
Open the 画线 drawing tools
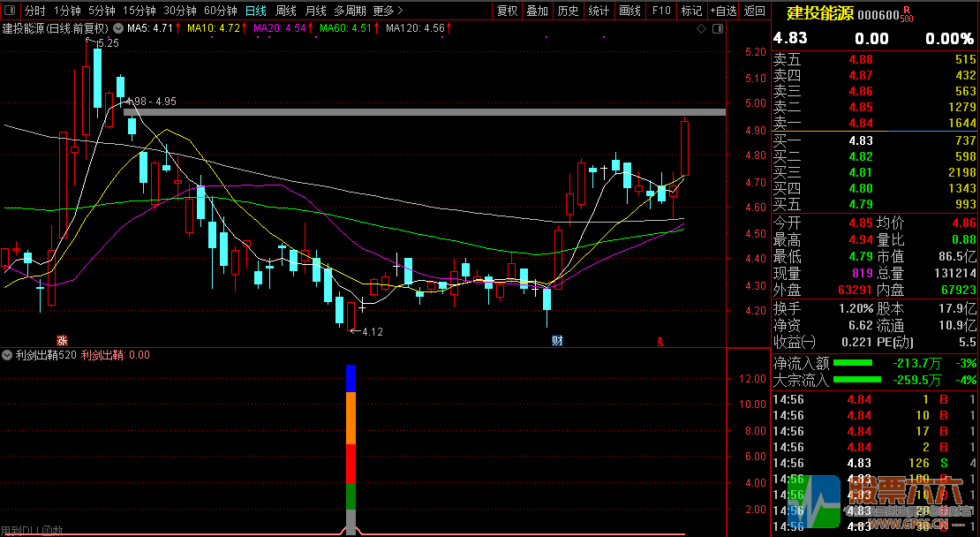click(629, 11)
